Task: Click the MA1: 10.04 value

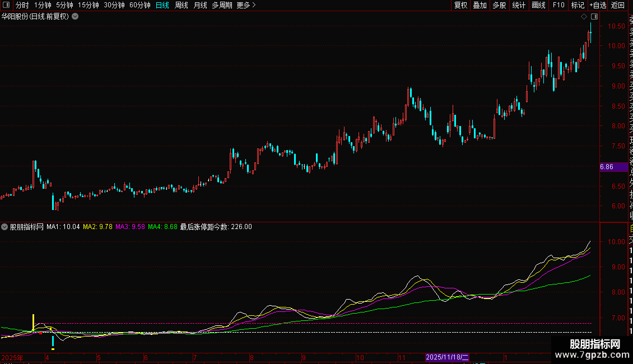Action: point(63,227)
